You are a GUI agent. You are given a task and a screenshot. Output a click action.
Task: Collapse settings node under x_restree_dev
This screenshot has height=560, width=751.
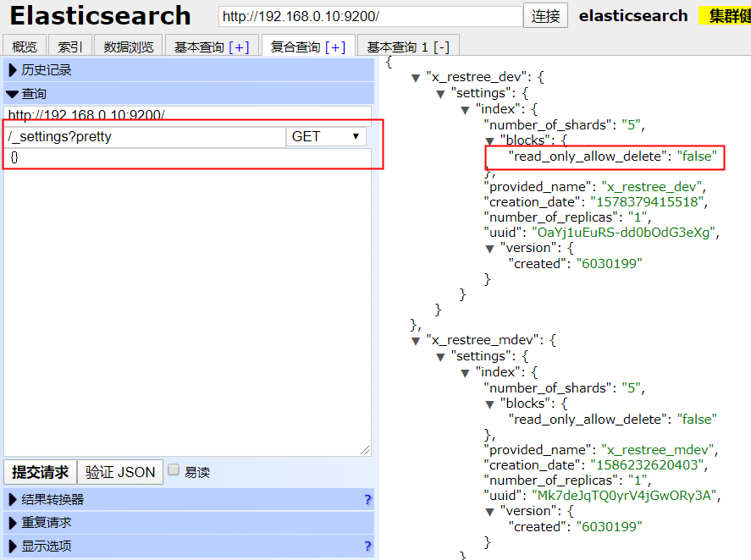tap(440, 94)
